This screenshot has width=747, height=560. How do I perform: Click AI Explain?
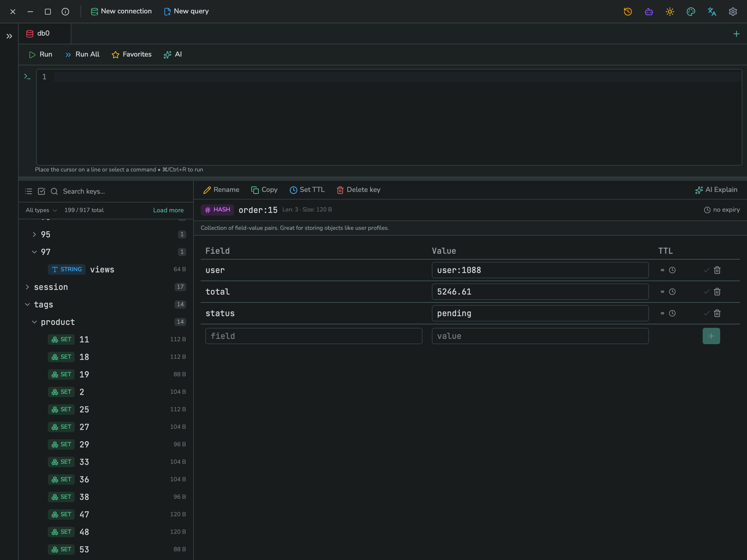click(x=716, y=190)
